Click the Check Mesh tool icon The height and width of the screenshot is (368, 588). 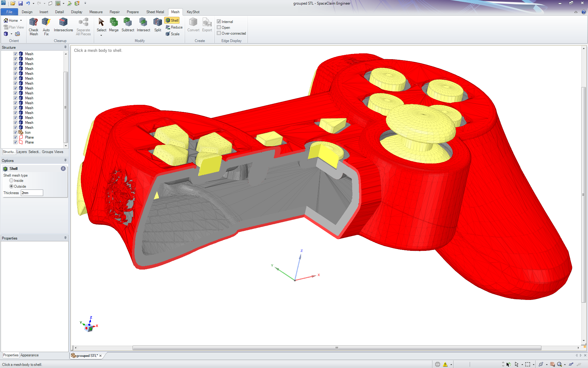(33, 22)
